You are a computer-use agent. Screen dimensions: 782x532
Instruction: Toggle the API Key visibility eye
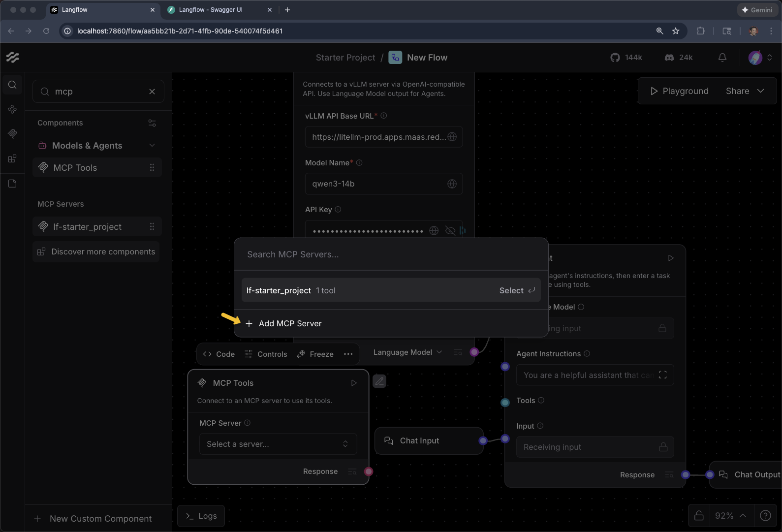pos(450,231)
